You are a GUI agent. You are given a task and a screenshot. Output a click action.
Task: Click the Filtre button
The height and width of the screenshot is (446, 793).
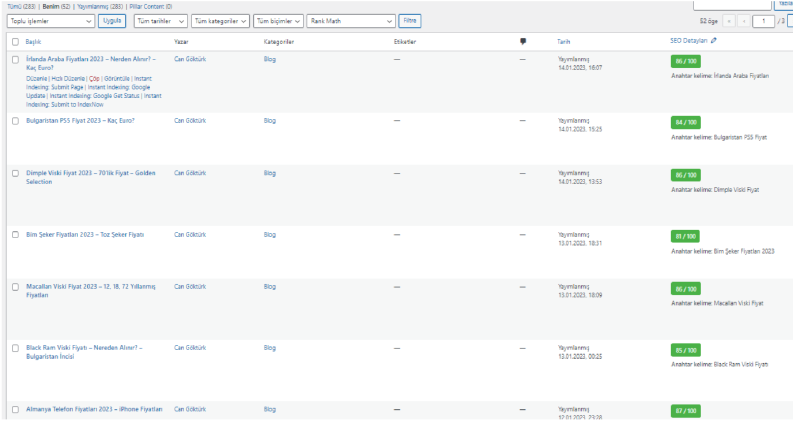[x=410, y=21]
